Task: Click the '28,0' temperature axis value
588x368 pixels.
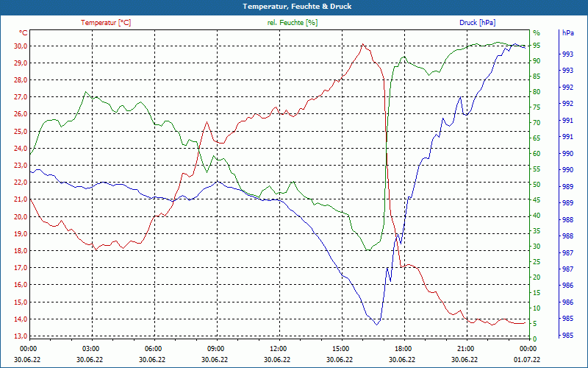Action: [21, 80]
